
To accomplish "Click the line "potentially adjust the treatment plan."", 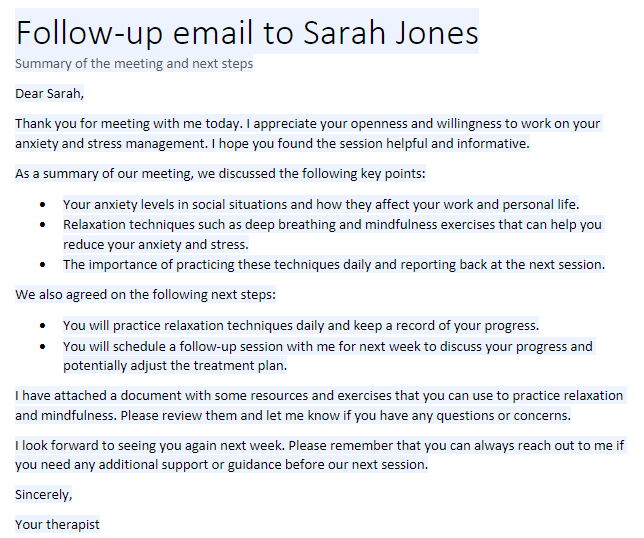I will tap(175, 365).
